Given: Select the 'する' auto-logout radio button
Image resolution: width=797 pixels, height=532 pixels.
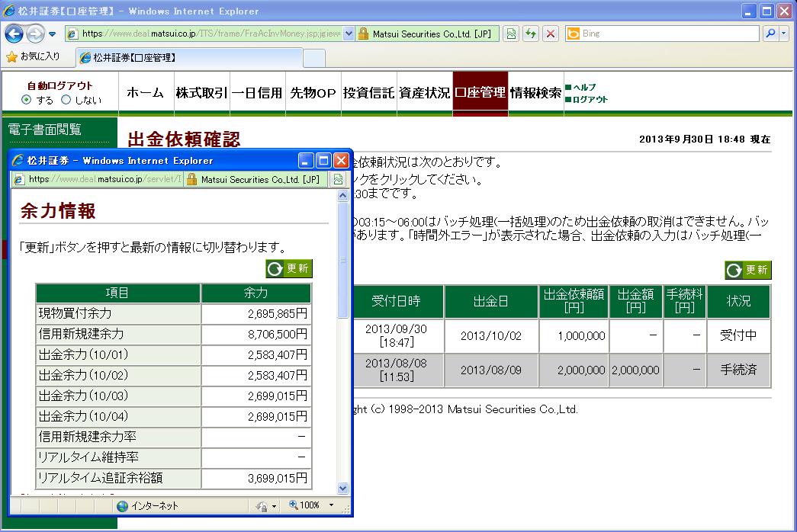Looking at the screenshot, I should [x=27, y=100].
